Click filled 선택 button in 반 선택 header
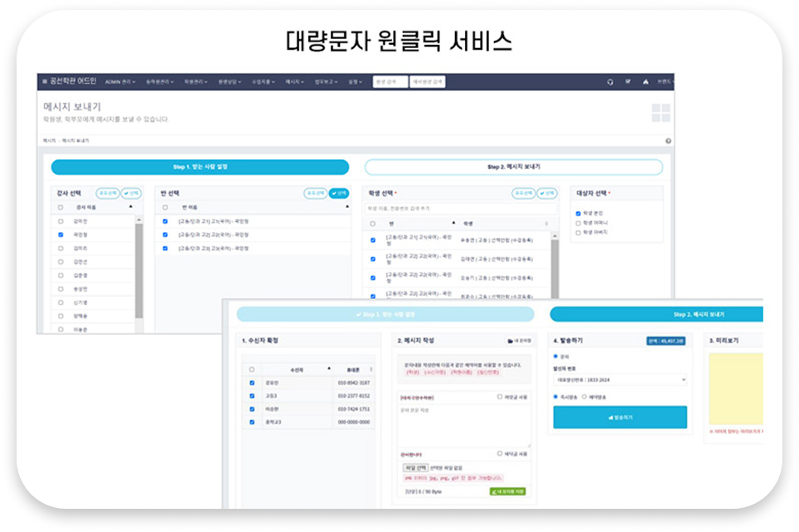Viewport: 799px width, 532px height. pos(339,193)
